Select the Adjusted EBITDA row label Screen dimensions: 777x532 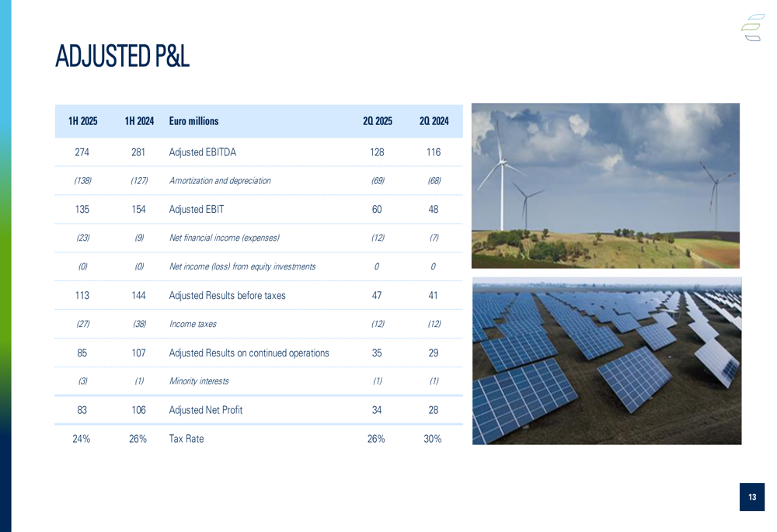click(202, 152)
